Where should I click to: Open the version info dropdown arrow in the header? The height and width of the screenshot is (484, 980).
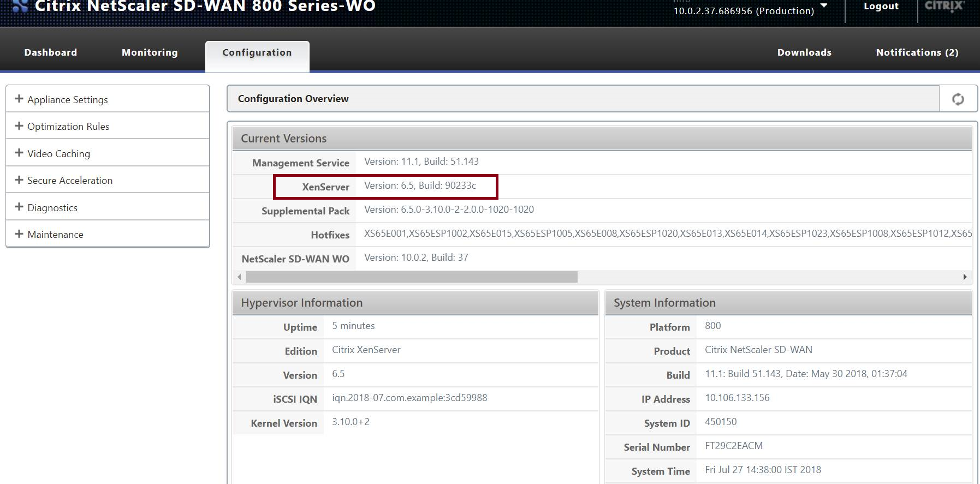coord(824,6)
